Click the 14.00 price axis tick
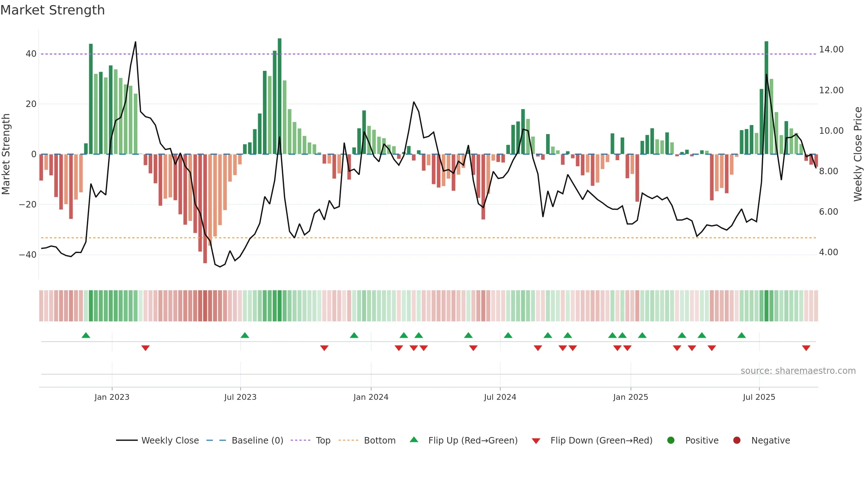Screen dimensions: 868x488 pyautogui.click(x=831, y=50)
